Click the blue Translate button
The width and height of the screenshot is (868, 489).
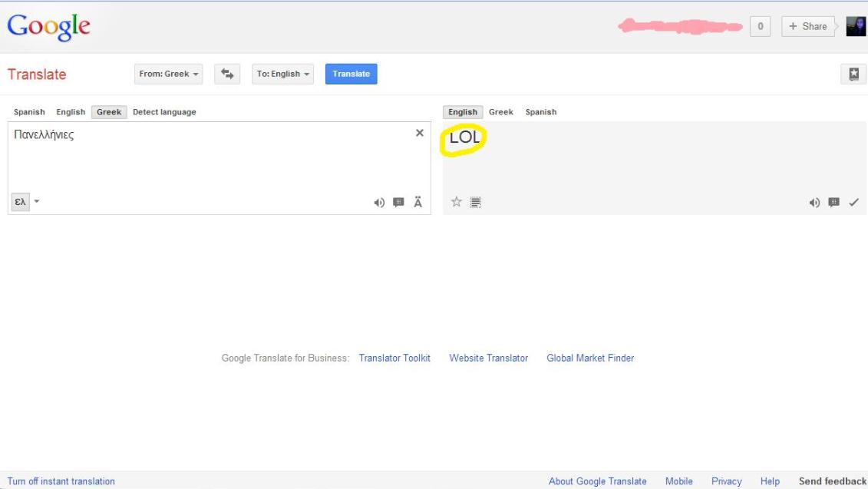coord(351,74)
